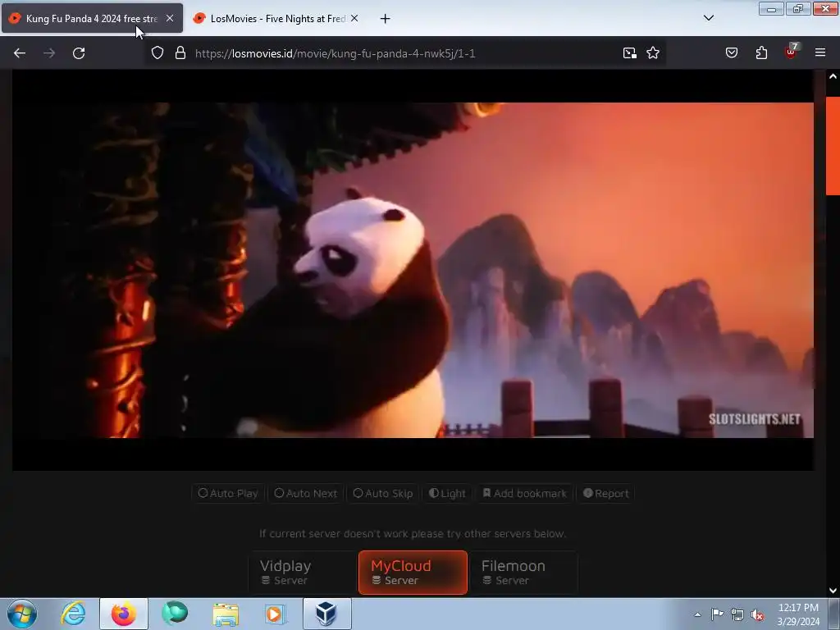The height and width of the screenshot is (630, 840).
Task: Close the LosMovies Five Nights tab
Action: point(354,18)
